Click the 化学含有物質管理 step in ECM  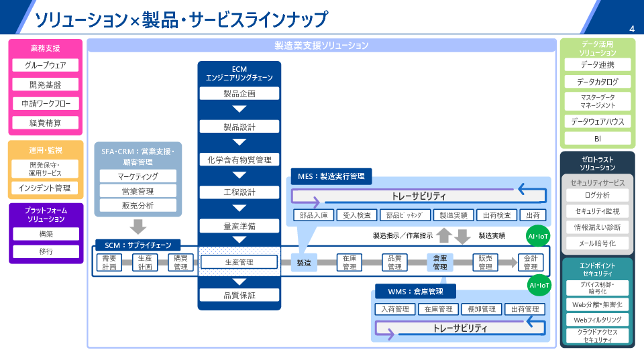[x=239, y=160]
